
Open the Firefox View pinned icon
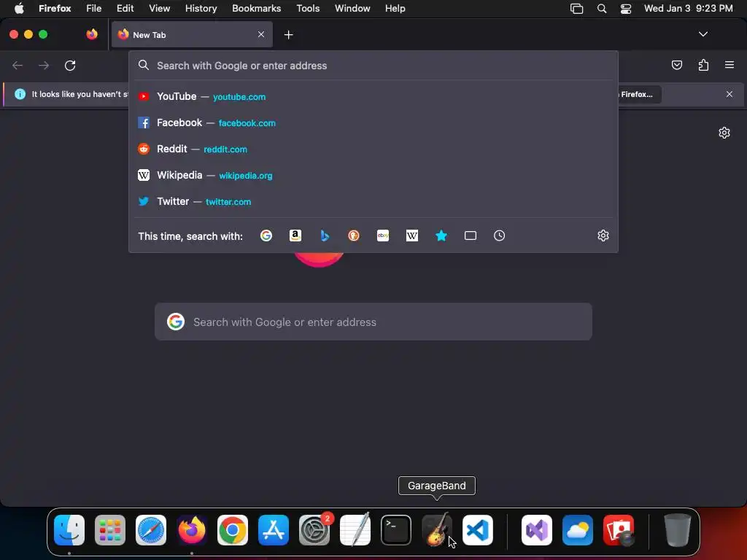[x=92, y=34]
